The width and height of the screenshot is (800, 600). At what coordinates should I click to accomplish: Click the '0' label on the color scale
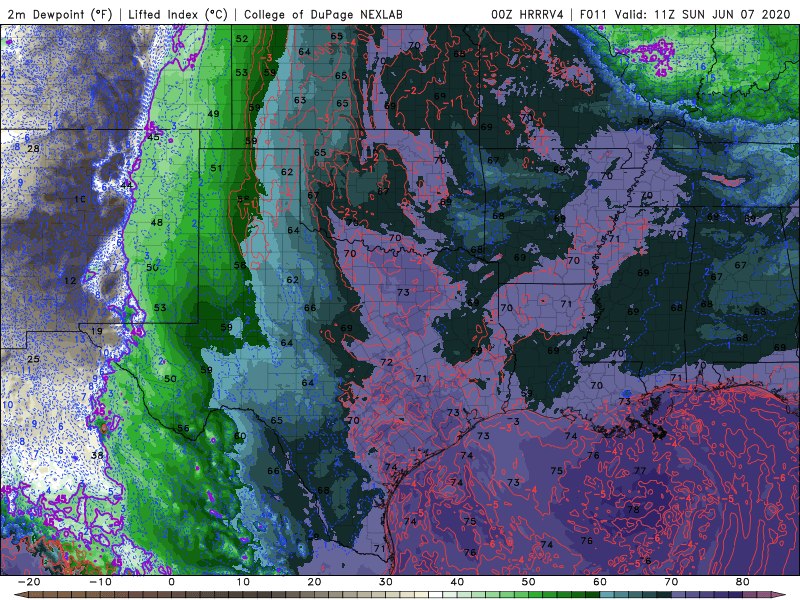coord(171,582)
